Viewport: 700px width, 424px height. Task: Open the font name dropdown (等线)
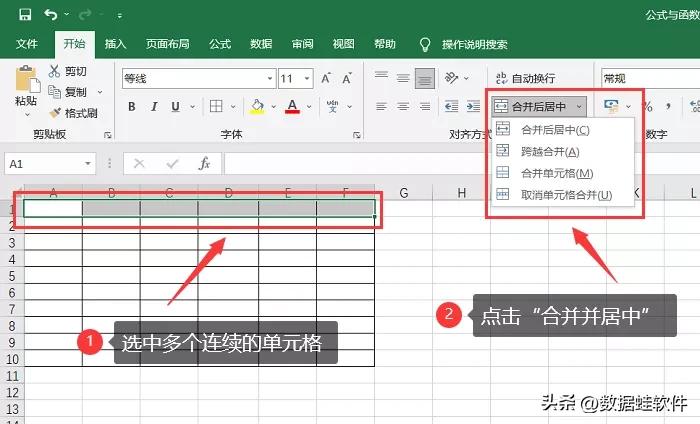click(x=269, y=78)
